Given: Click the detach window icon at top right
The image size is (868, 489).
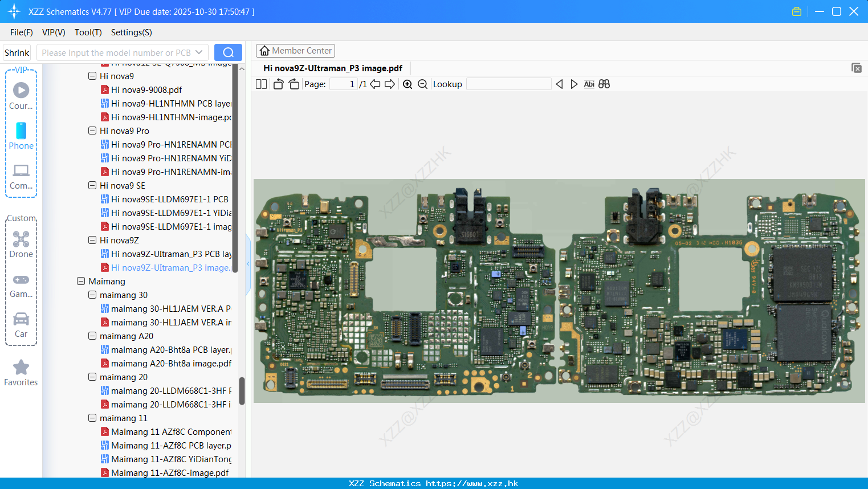Looking at the screenshot, I should (856, 68).
